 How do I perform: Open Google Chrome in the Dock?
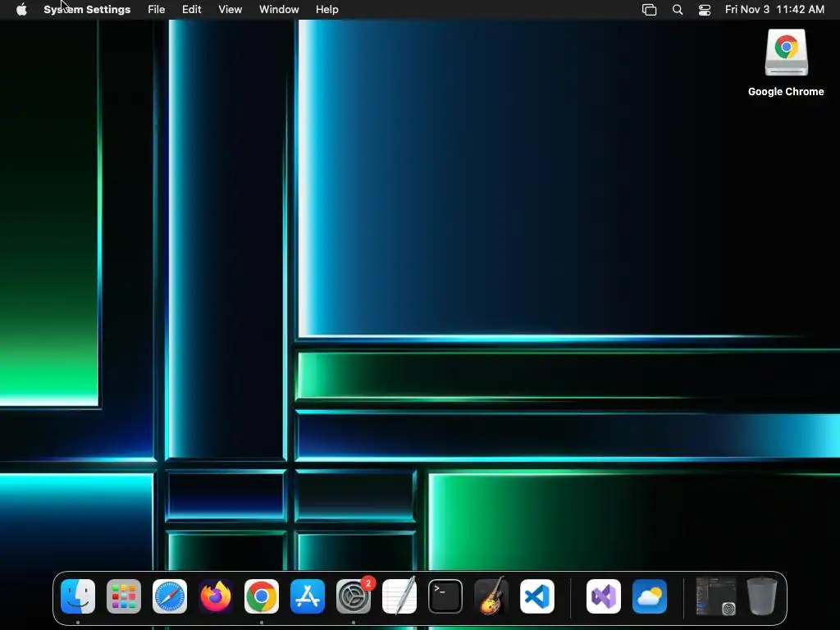[x=262, y=596]
